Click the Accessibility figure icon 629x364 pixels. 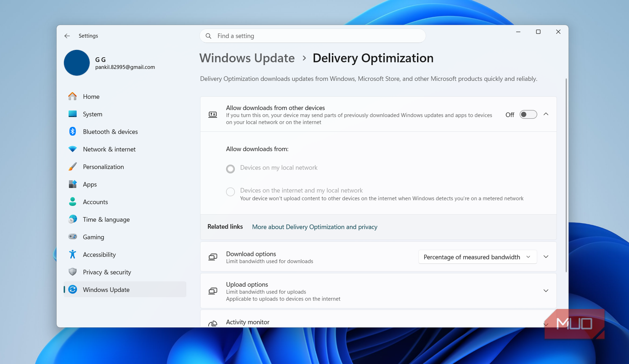pos(72,254)
